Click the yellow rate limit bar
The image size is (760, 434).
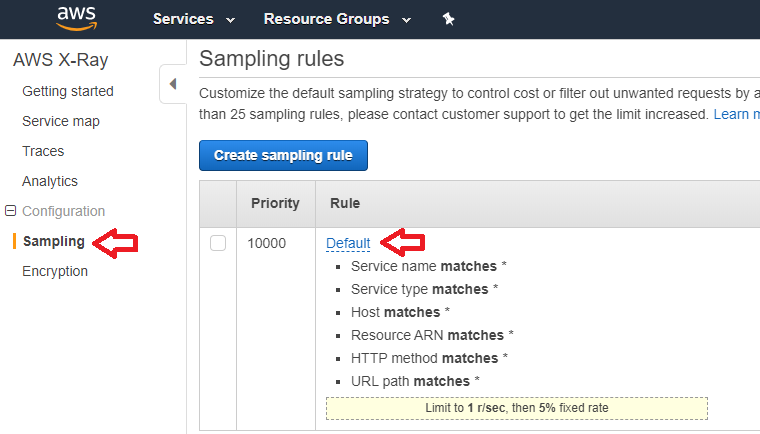point(516,408)
